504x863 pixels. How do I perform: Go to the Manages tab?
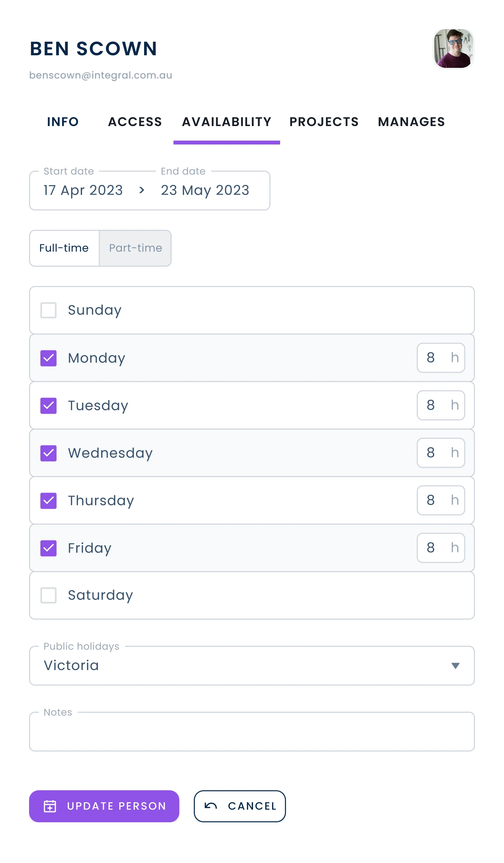click(411, 122)
